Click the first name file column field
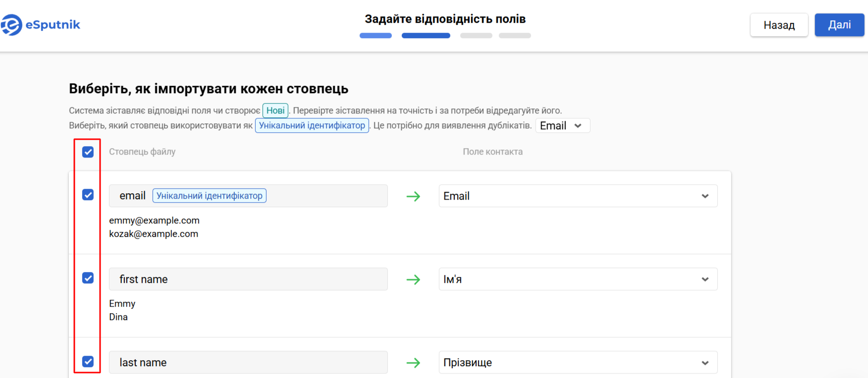Viewport: 868px width, 378px height. (248, 279)
